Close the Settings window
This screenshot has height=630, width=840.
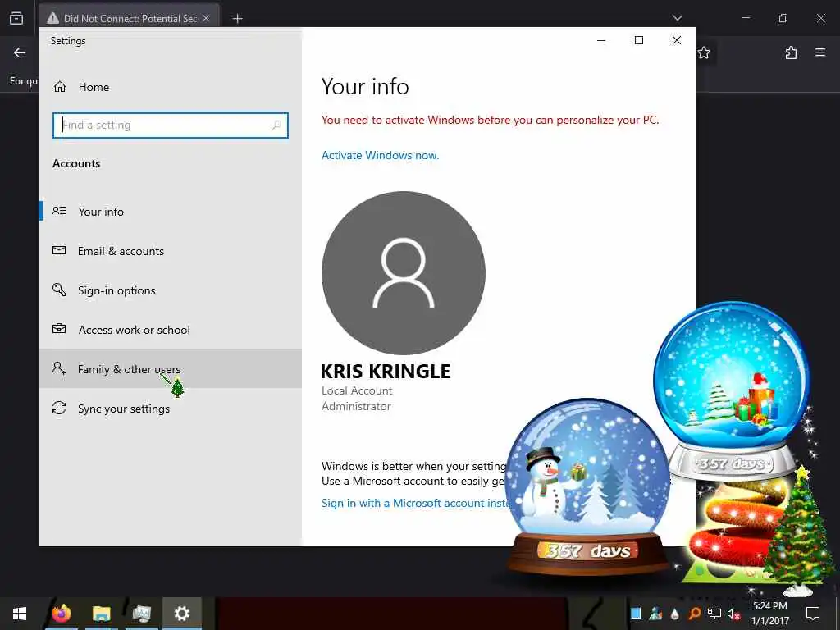[x=677, y=40]
